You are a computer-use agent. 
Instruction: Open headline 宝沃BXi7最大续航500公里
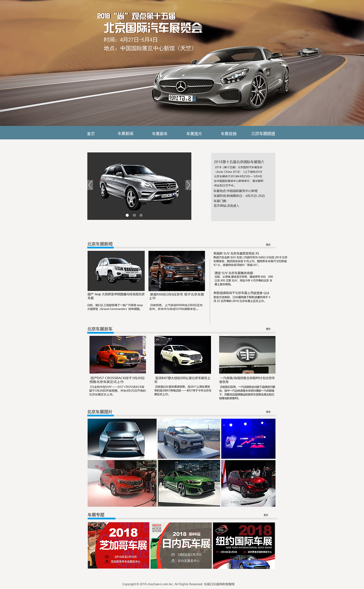183,380
